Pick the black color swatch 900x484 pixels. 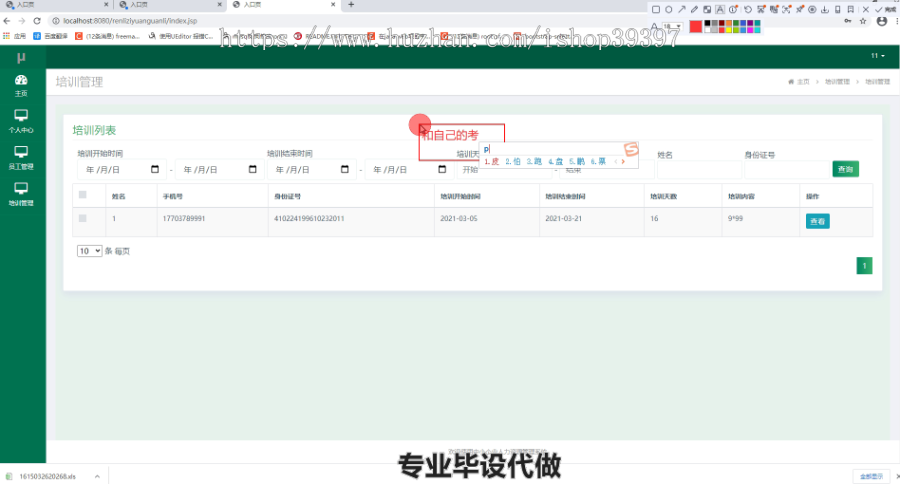click(707, 24)
